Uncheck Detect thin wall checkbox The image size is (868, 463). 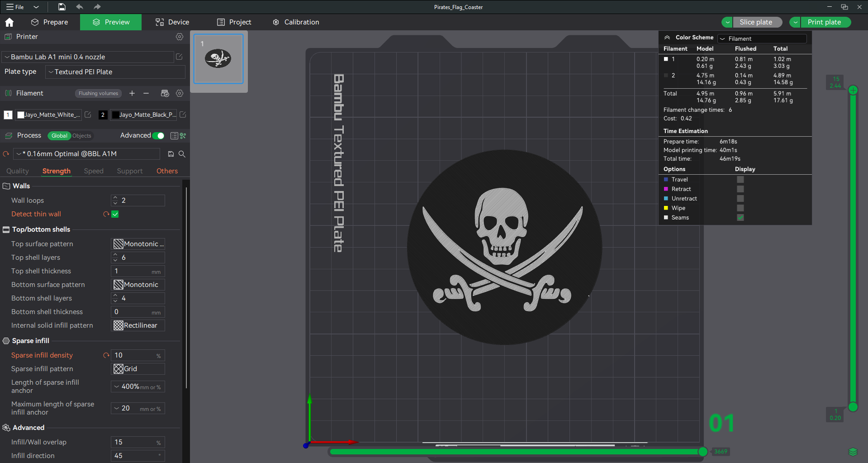pos(115,214)
